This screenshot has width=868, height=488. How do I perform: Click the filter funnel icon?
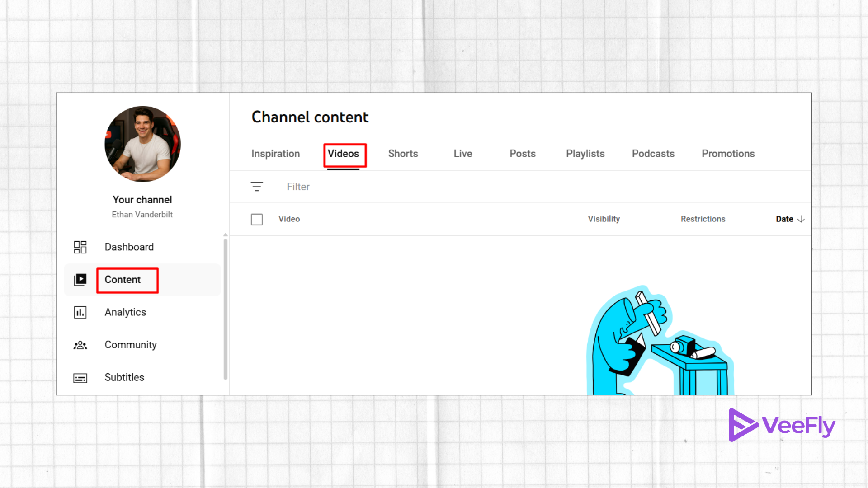(256, 186)
